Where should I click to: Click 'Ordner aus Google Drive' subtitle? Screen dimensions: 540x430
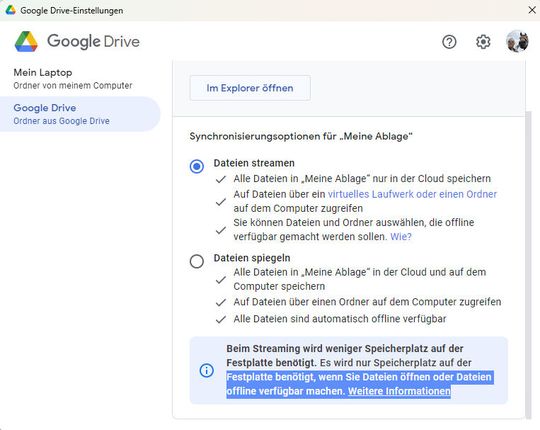pos(61,121)
